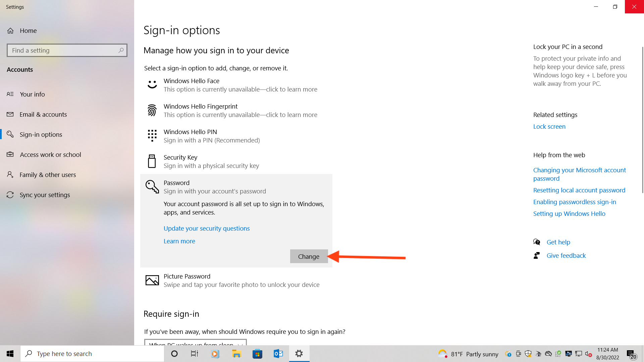This screenshot has width=644, height=362.
Task: Open Task View on the taskbar
Action: click(195, 354)
